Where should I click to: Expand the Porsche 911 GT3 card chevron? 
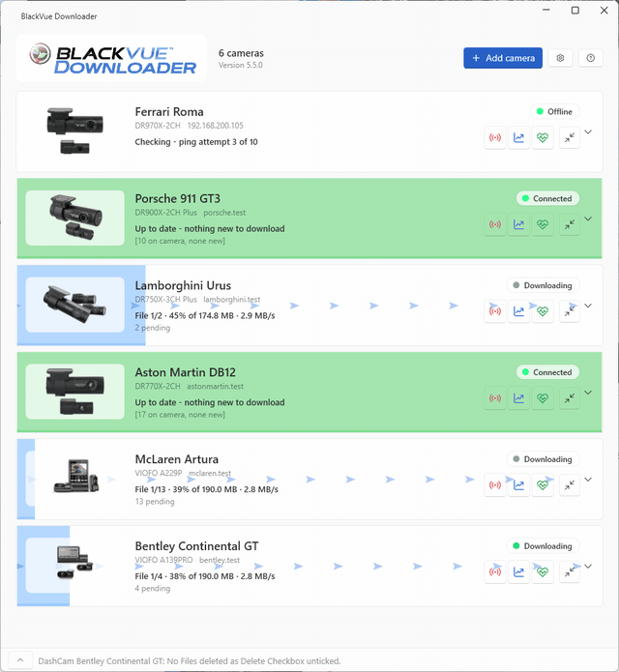coord(588,219)
